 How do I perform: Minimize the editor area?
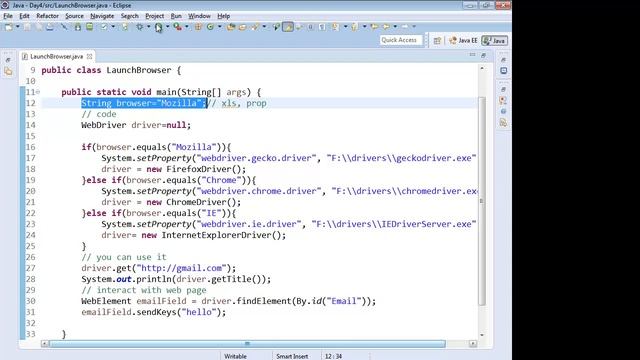(x=472, y=55)
